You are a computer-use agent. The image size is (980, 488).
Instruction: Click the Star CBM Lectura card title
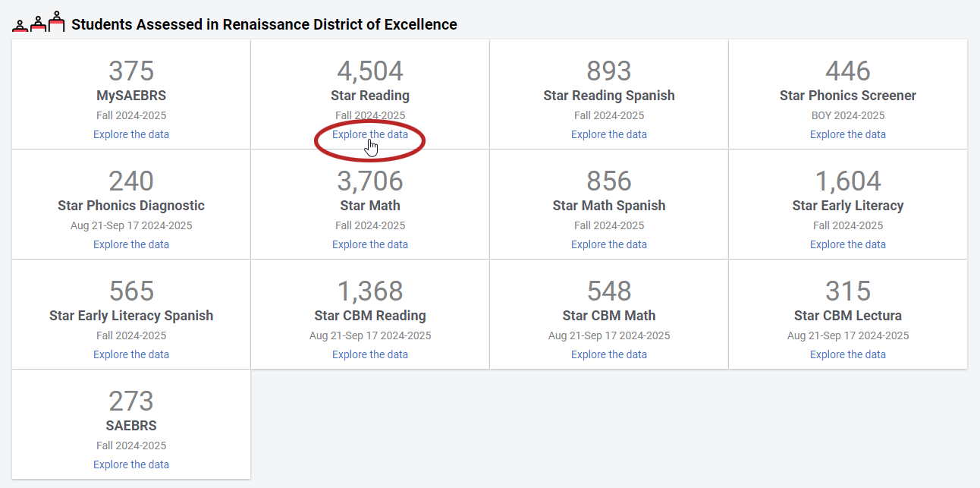(848, 316)
